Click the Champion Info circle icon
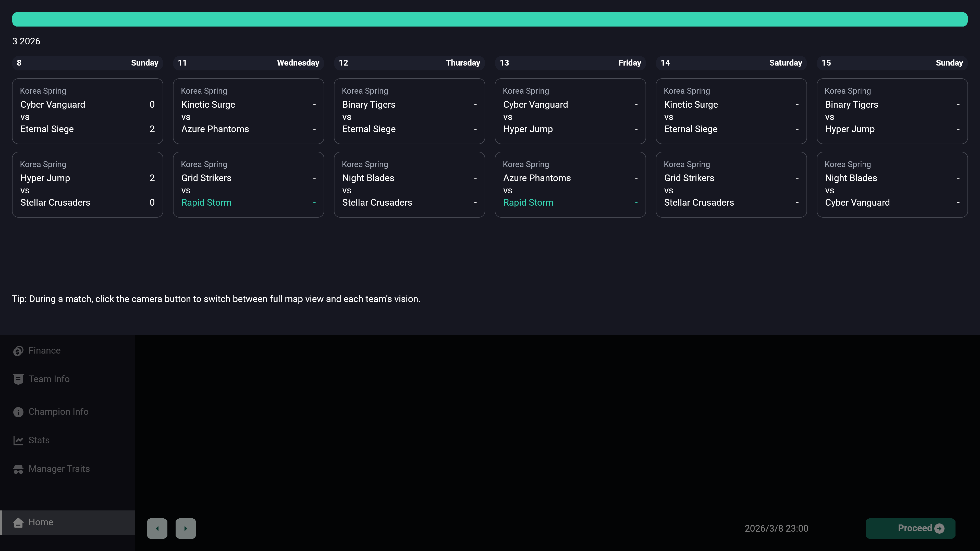This screenshot has height=551, width=980. coord(18,412)
